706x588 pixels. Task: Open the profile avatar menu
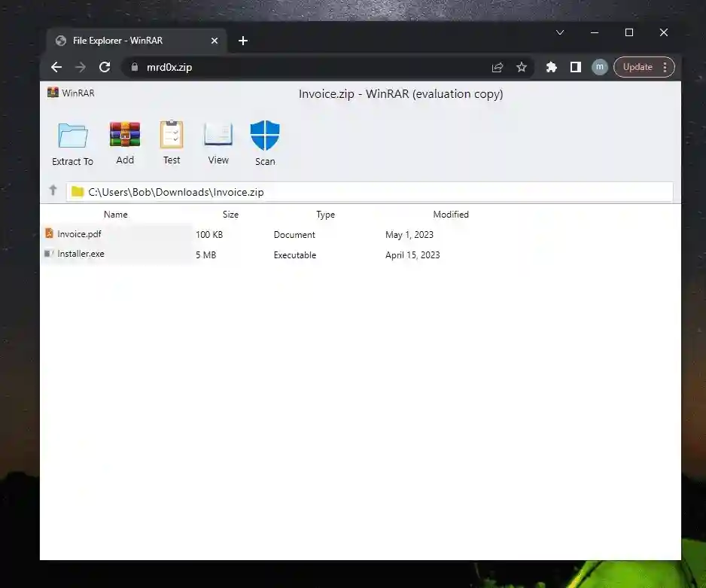tap(600, 67)
